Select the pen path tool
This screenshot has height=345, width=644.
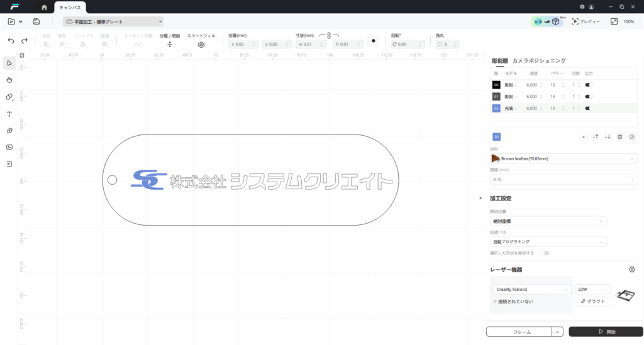[x=9, y=131]
